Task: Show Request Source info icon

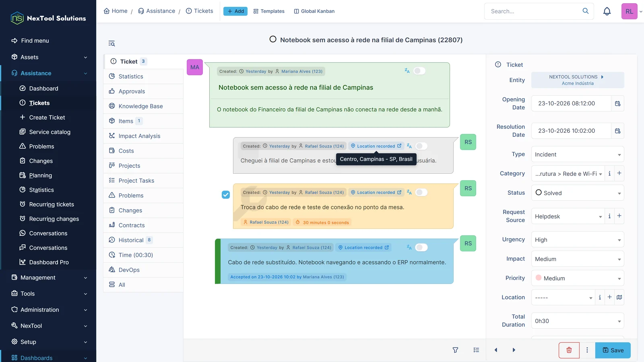Action: click(609, 216)
